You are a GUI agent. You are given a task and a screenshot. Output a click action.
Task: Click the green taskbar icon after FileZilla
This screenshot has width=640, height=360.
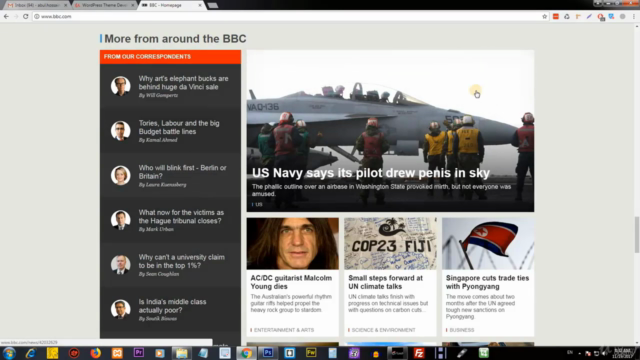click(484, 353)
